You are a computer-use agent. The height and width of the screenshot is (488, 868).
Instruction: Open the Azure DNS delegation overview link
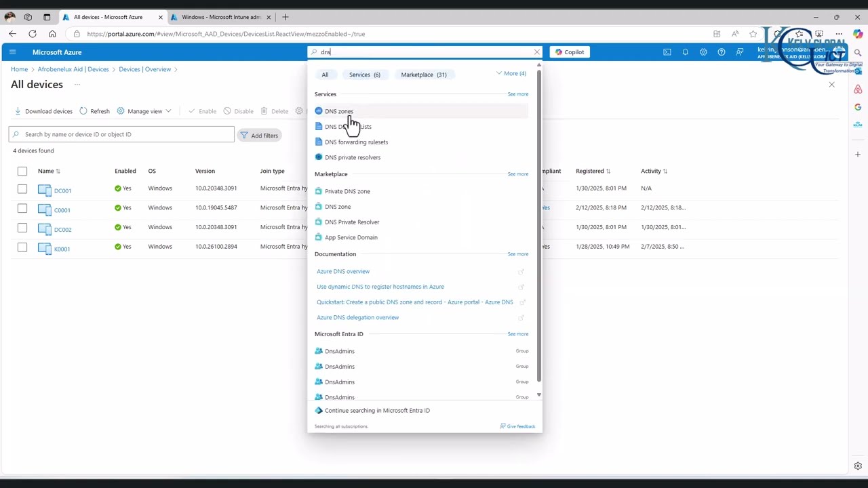click(x=357, y=317)
